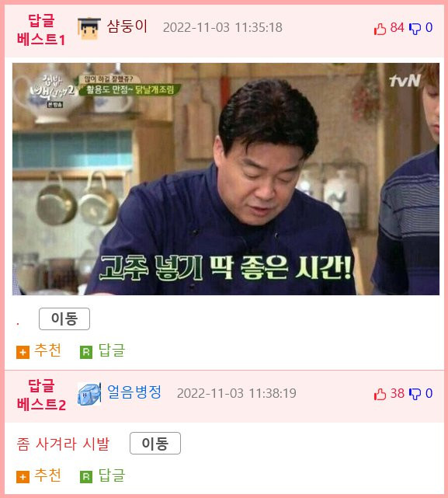
Task: Click 얼음병정's ice cube avatar icon
Action: (x=89, y=394)
